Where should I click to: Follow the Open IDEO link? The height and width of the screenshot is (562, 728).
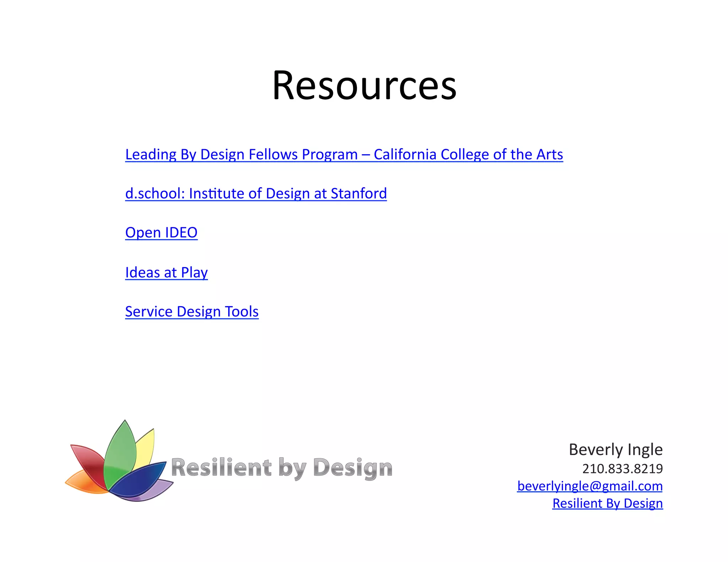[x=161, y=233]
